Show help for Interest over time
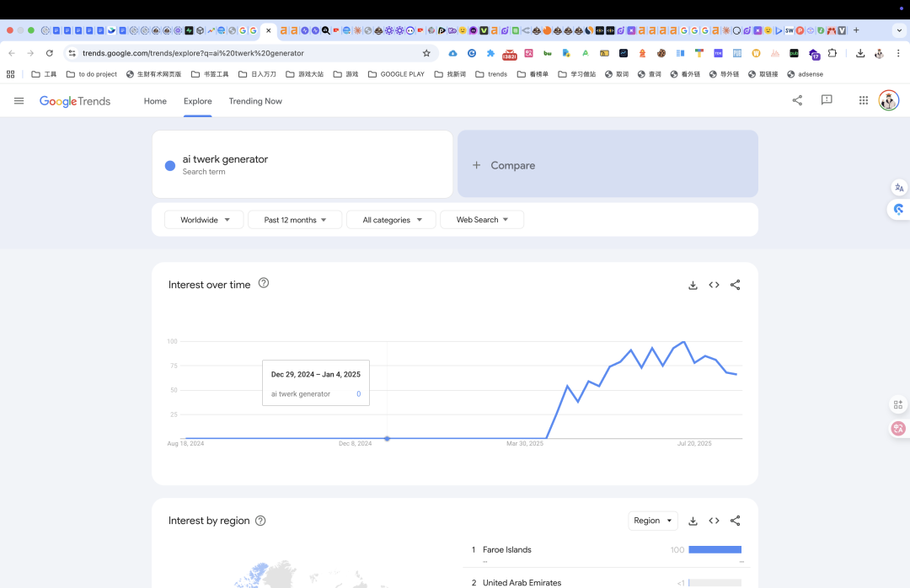910x588 pixels. click(x=264, y=283)
